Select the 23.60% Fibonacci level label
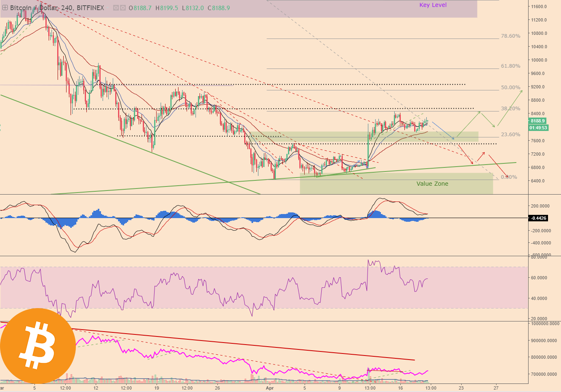This screenshot has height=392, width=561. coord(510,134)
